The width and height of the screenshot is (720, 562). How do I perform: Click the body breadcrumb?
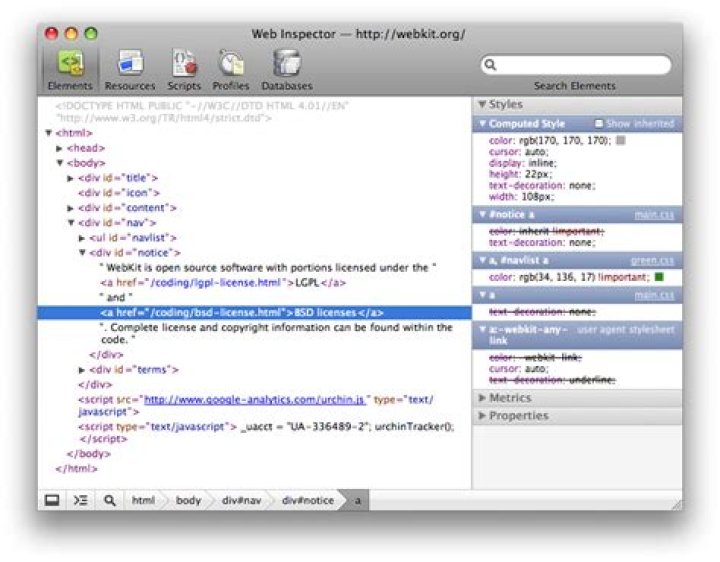189,500
